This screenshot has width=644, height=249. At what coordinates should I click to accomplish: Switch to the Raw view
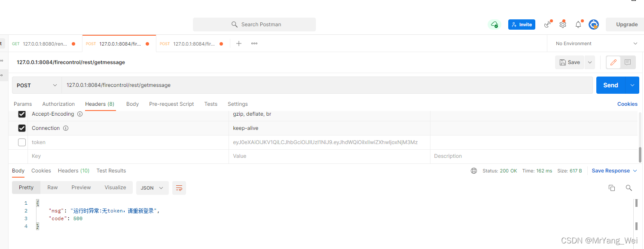coord(52,188)
